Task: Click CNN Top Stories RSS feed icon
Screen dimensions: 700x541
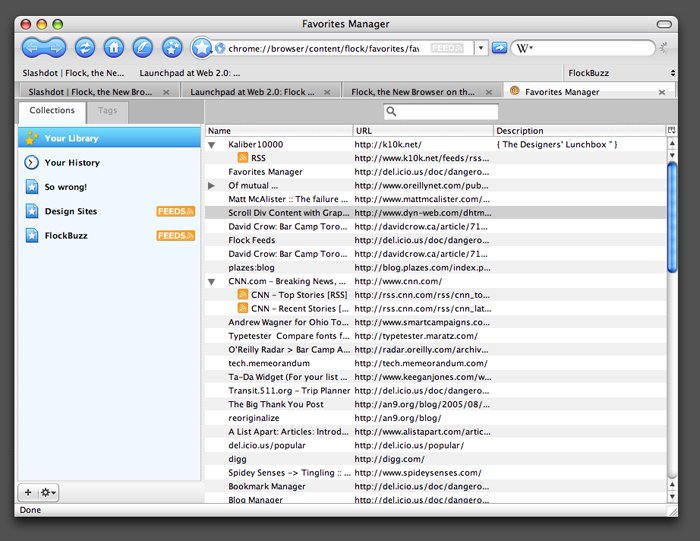Action: point(243,295)
